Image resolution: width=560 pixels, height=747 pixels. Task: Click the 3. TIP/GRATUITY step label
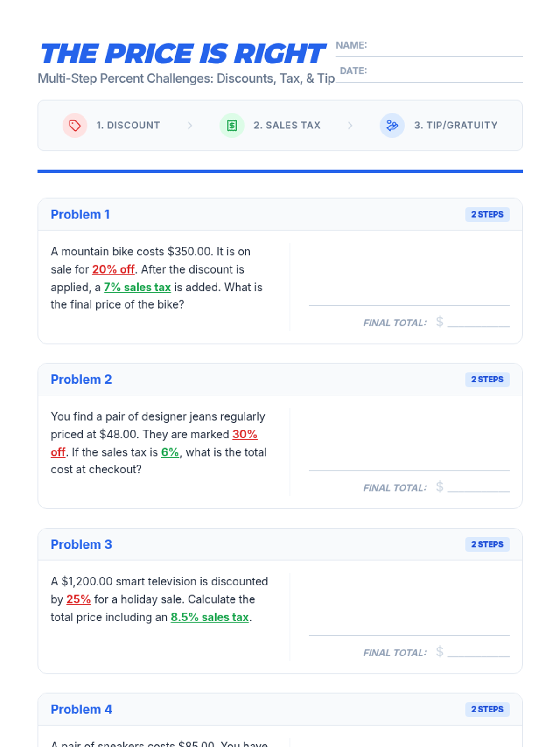(x=456, y=125)
